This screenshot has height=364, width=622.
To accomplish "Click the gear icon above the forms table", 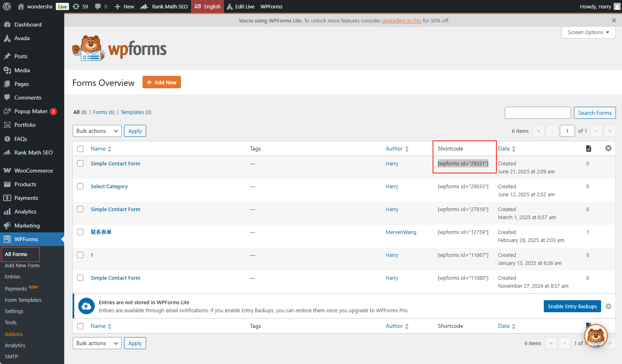I will coord(608,148).
